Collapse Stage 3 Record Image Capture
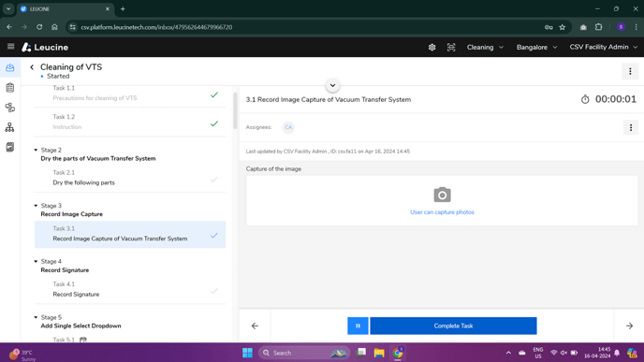 point(36,206)
